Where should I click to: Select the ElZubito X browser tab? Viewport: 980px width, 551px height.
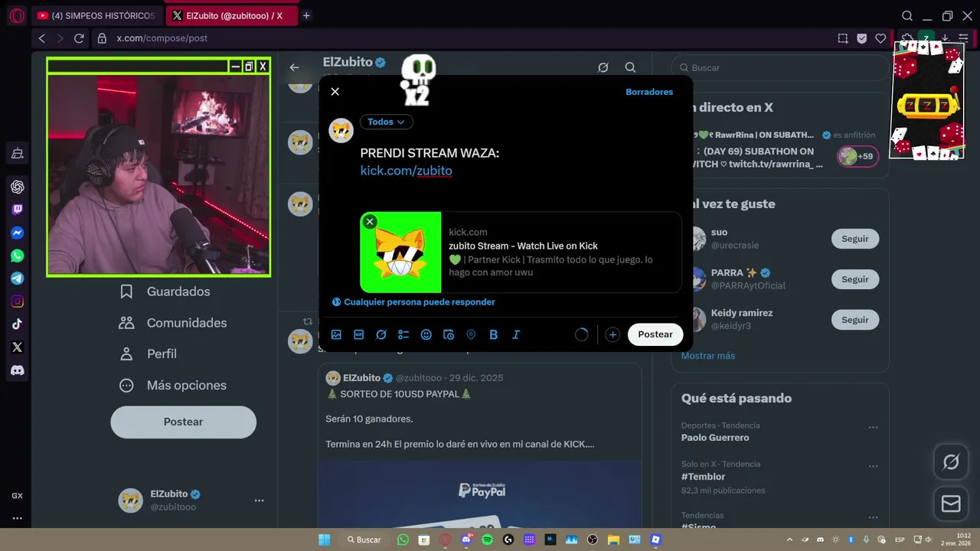pos(231,15)
